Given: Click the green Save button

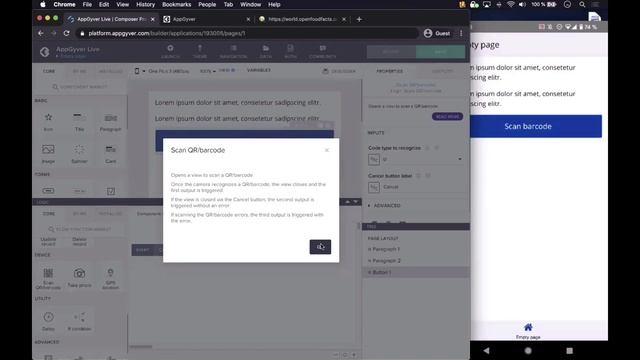Looking at the screenshot, I should [x=440, y=52].
